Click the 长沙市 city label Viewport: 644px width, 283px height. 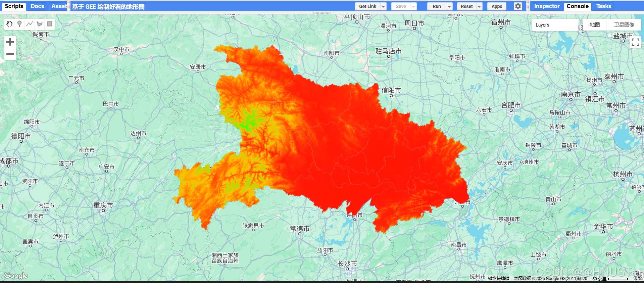click(x=347, y=264)
